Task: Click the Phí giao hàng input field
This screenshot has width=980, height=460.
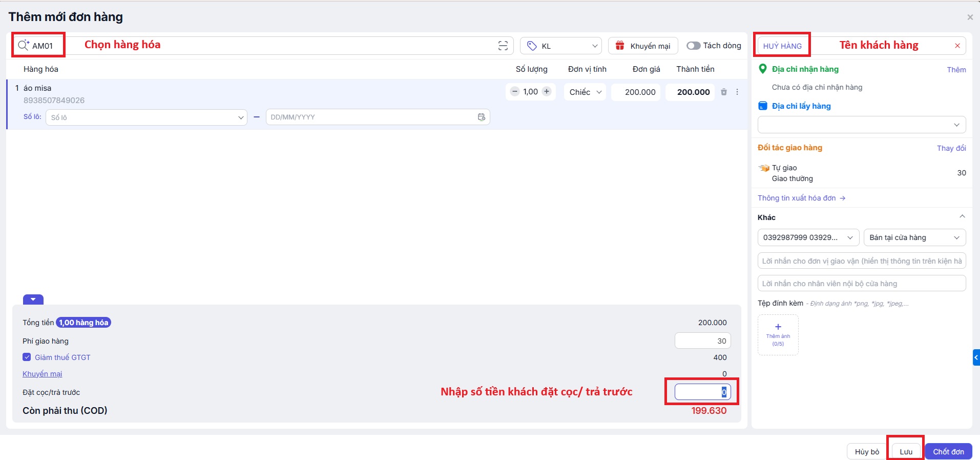Action: [x=703, y=341]
